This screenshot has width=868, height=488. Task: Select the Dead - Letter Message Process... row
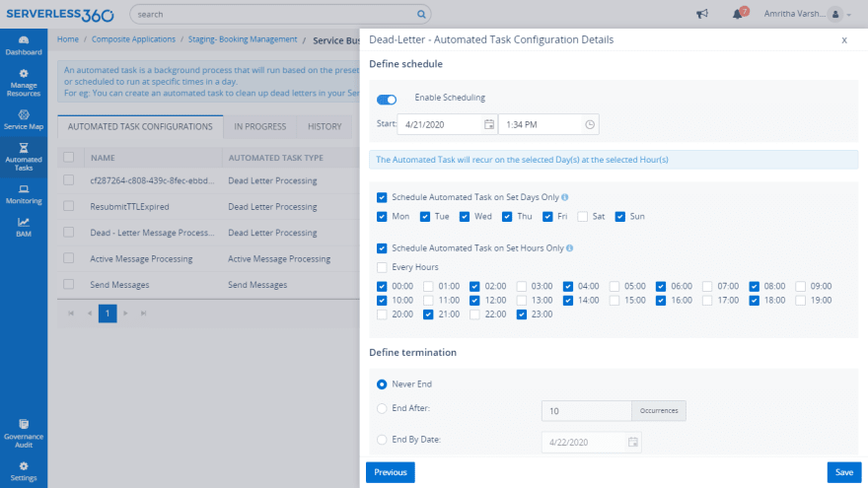click(x=208, y=233)
